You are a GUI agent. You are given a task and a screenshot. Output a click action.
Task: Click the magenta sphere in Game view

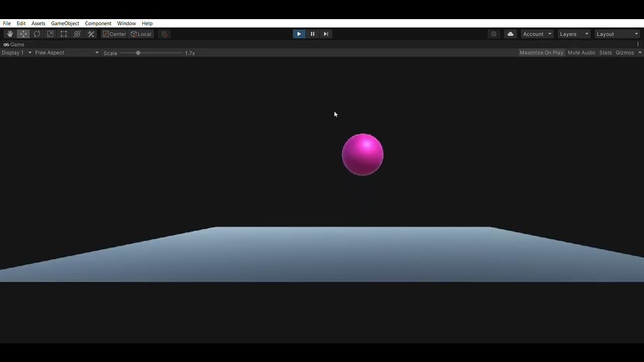[x=363, y=154]
